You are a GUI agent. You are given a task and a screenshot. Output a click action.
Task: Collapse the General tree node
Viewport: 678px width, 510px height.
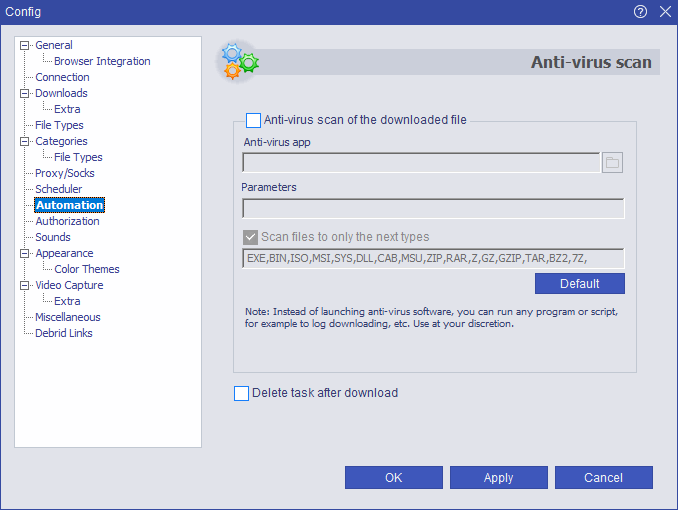click(x=25, y=45)
